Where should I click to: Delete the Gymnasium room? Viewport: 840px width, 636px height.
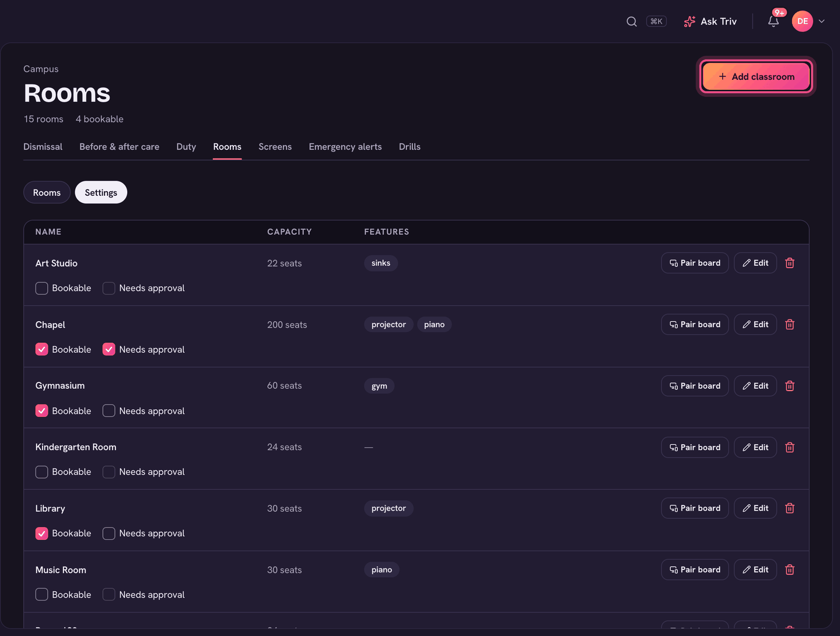point(790,386)
